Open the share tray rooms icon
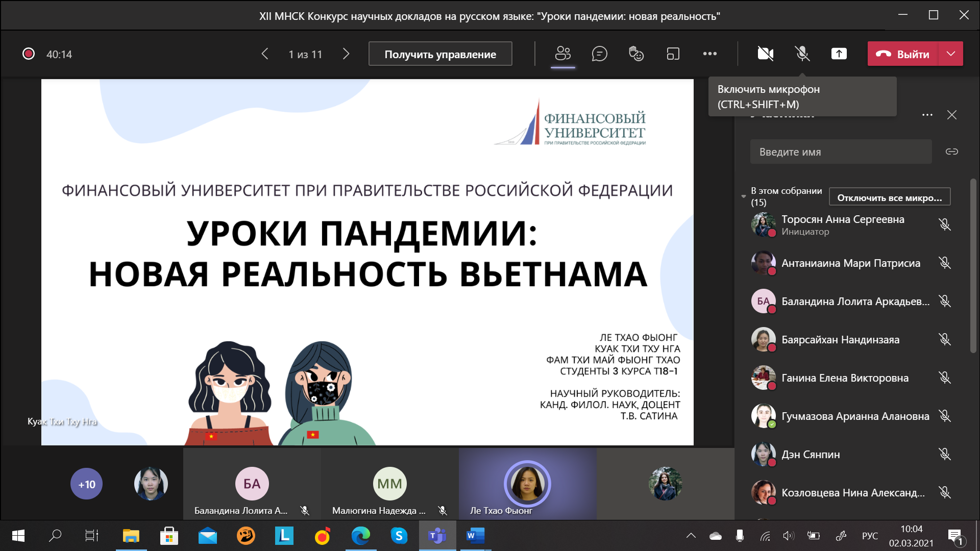The image size is (980, 551). click(673, 54)
